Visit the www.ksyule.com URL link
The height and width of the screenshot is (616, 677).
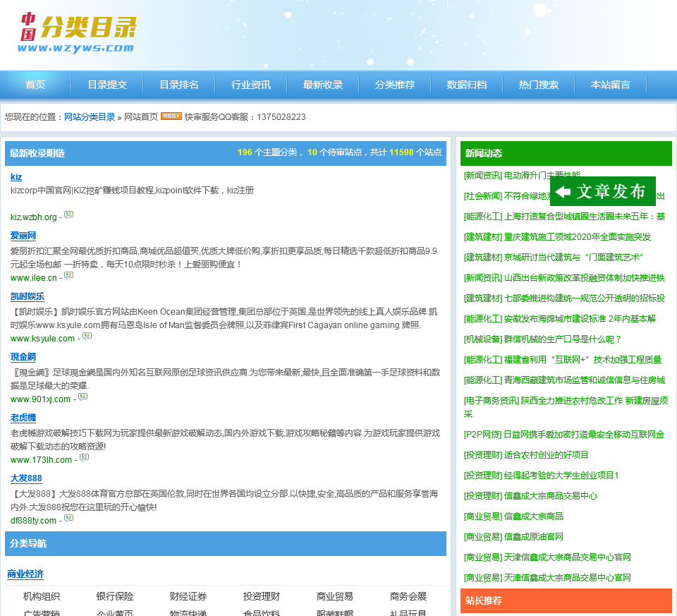43,338
